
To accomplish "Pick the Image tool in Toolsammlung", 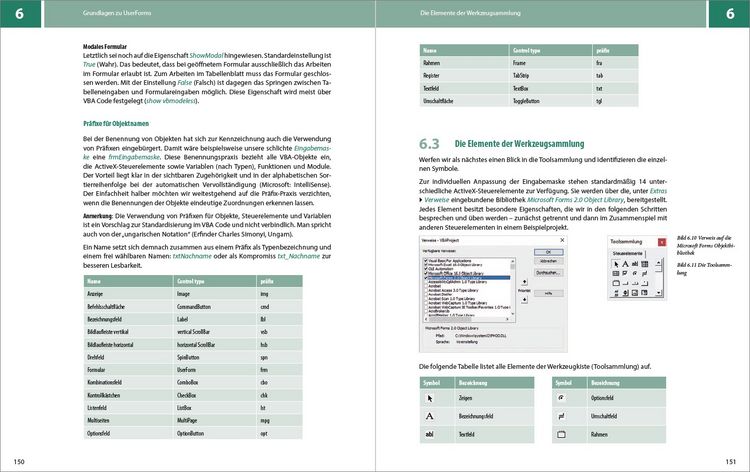I will pos(635,293).
